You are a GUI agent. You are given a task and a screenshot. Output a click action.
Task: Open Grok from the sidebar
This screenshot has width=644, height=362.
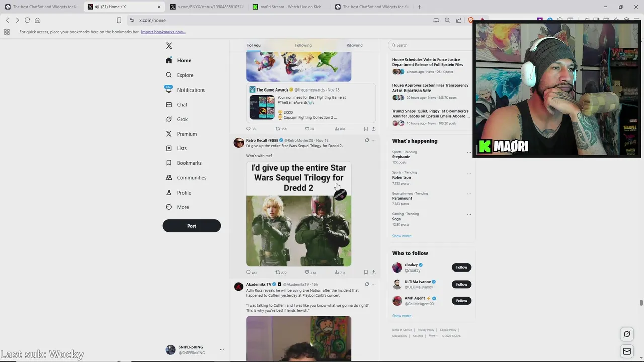click(x=177, y=119)
